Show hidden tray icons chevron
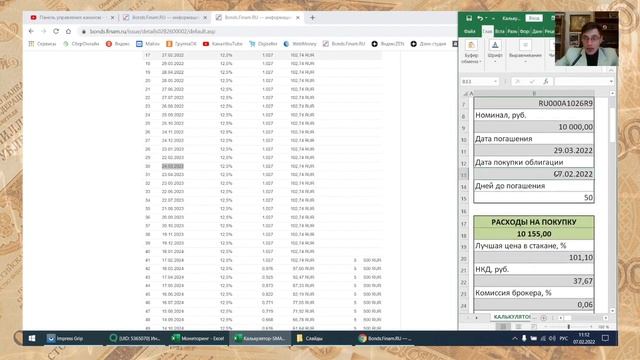The width and height of the screenshot is (640, 360). pos(515,338)
